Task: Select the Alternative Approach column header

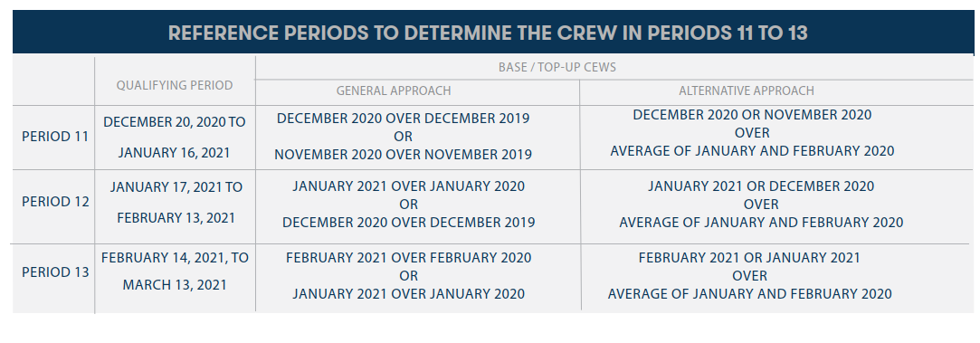Action: 747,91
